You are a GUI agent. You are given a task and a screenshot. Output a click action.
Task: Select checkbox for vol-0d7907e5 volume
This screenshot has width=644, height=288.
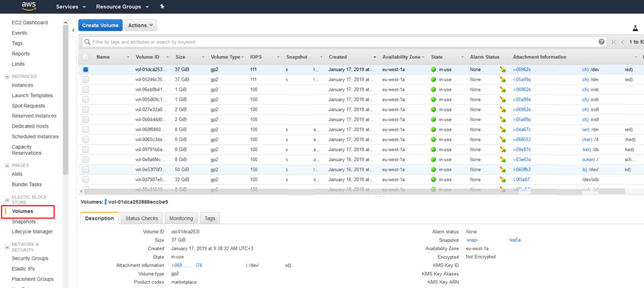pos(85,179)
